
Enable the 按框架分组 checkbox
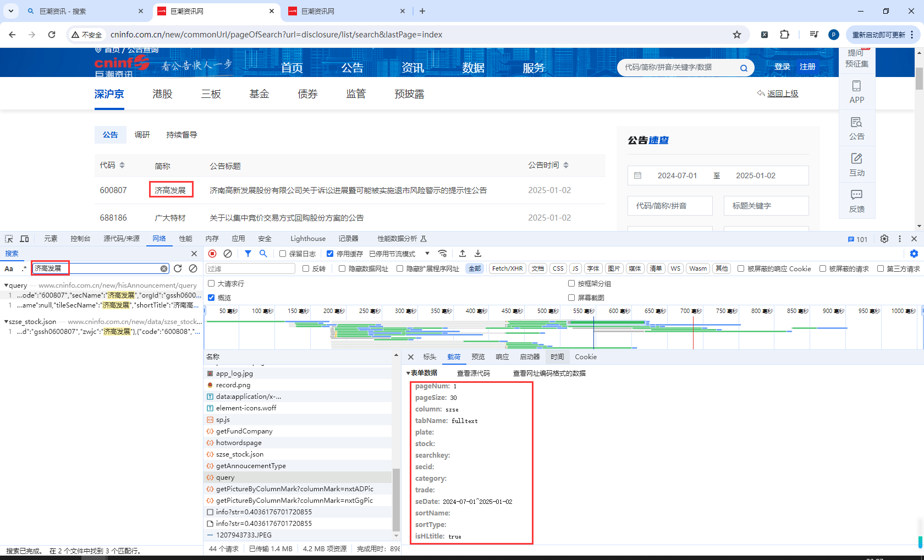[x=571, y=283]
